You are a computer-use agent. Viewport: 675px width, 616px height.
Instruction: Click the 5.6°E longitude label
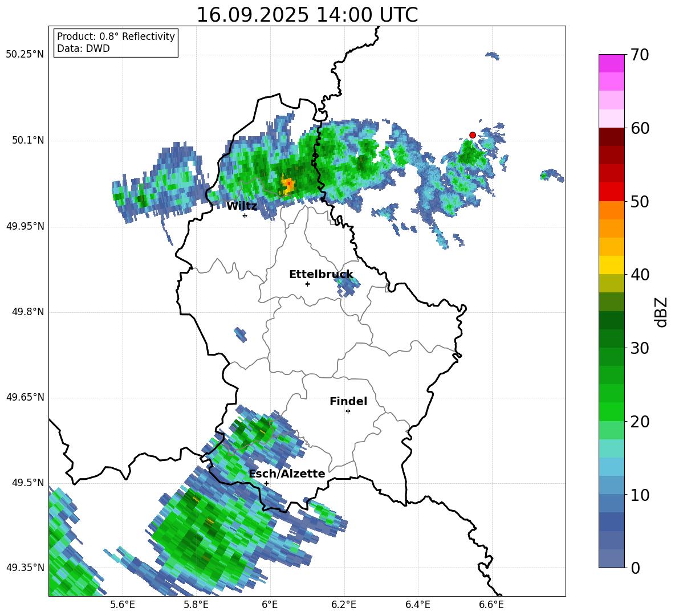pyautogui.click(x=123, y=605)
